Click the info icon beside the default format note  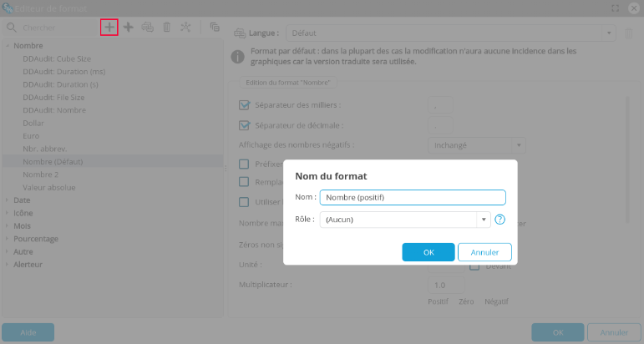(237, 57)
